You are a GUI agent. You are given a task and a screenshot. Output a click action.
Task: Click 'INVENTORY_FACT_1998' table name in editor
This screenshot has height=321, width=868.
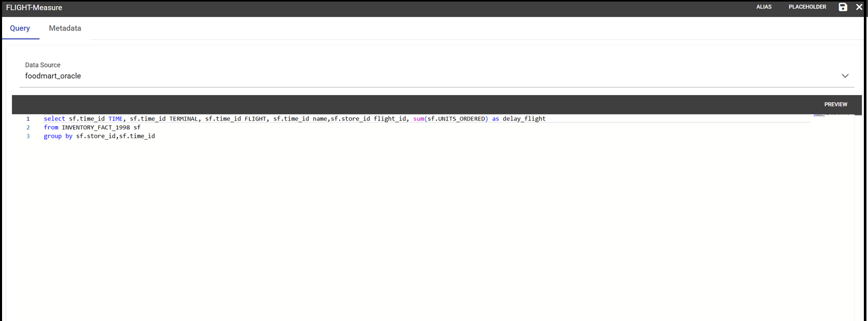96,128
